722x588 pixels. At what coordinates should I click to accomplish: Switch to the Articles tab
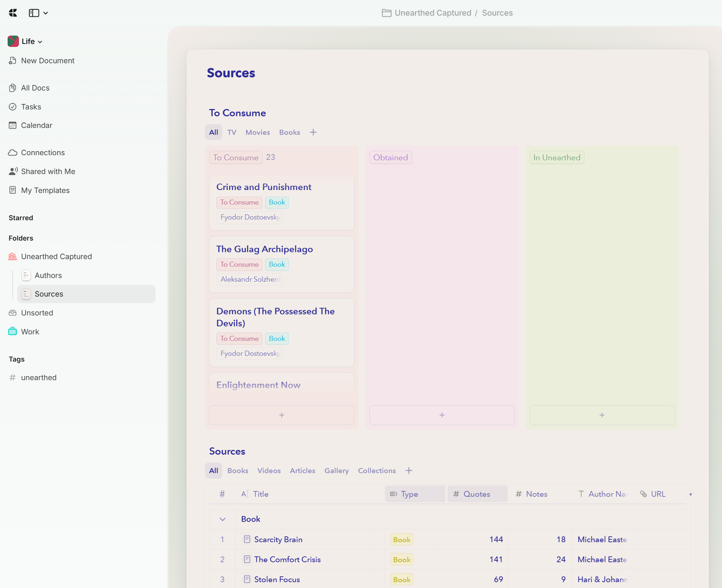point(302,471)
